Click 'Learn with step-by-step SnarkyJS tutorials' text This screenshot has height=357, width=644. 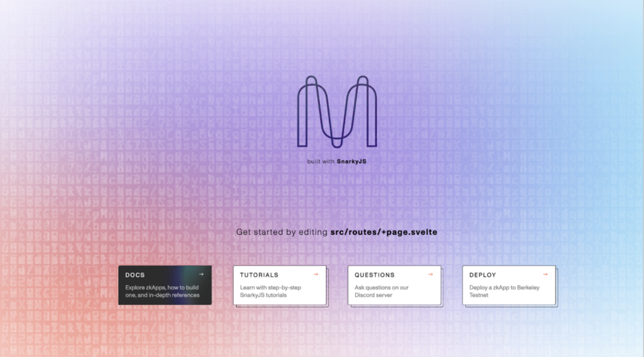point(270,292)
